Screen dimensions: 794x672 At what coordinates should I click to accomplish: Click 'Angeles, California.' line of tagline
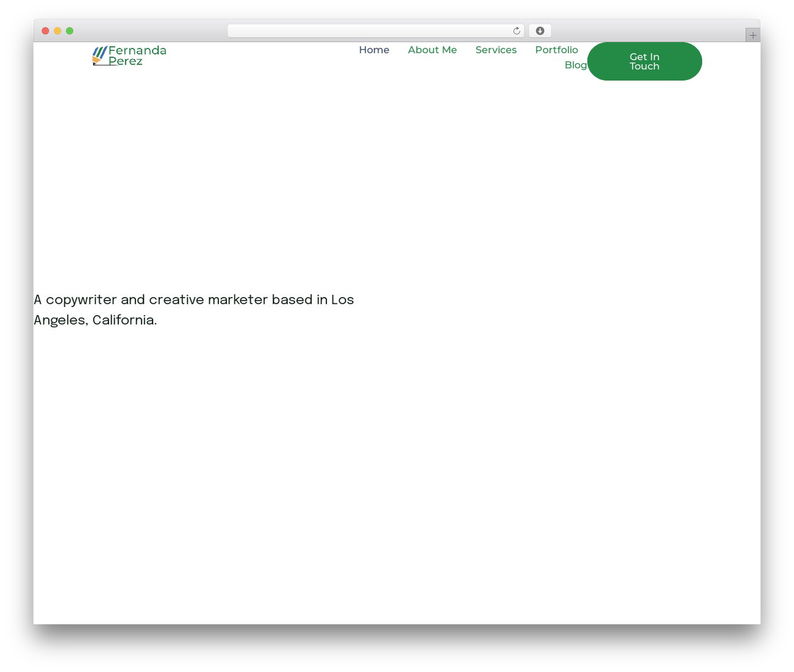click(95, 321)
